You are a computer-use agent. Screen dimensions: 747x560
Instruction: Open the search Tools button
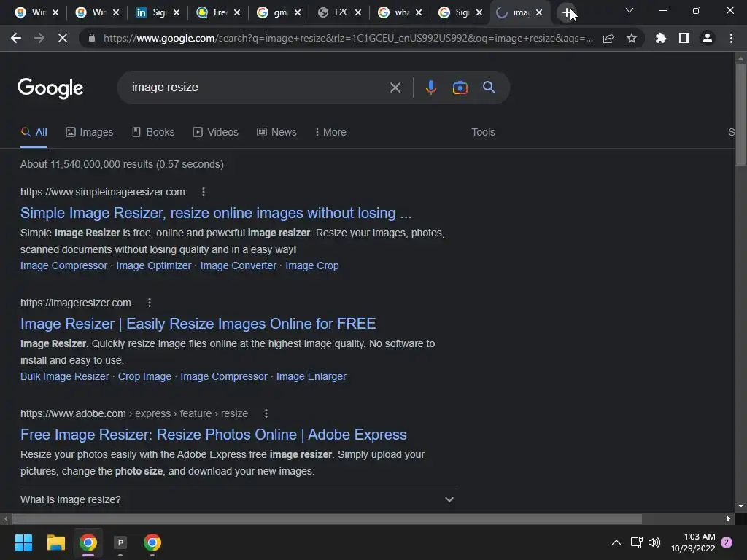[483, 133]
